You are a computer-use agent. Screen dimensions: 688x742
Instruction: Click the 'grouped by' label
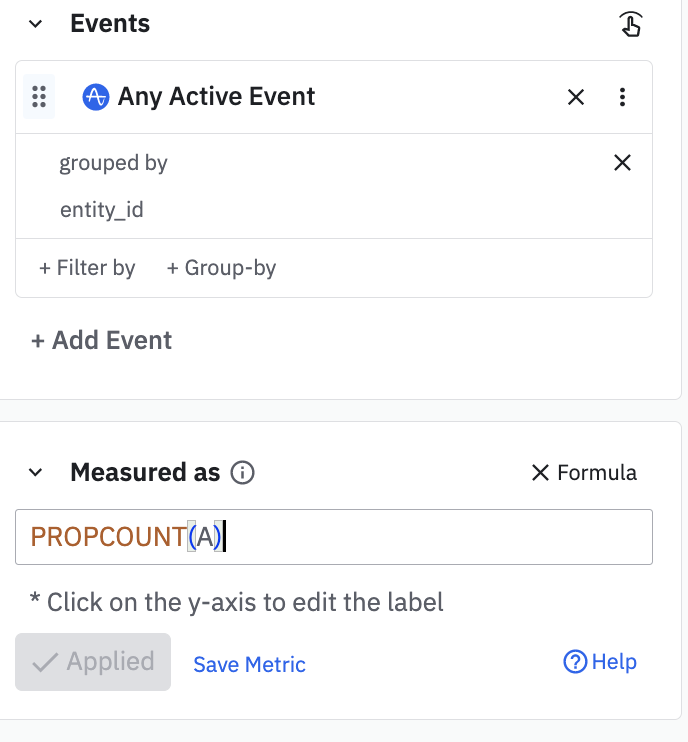point(113,163)
